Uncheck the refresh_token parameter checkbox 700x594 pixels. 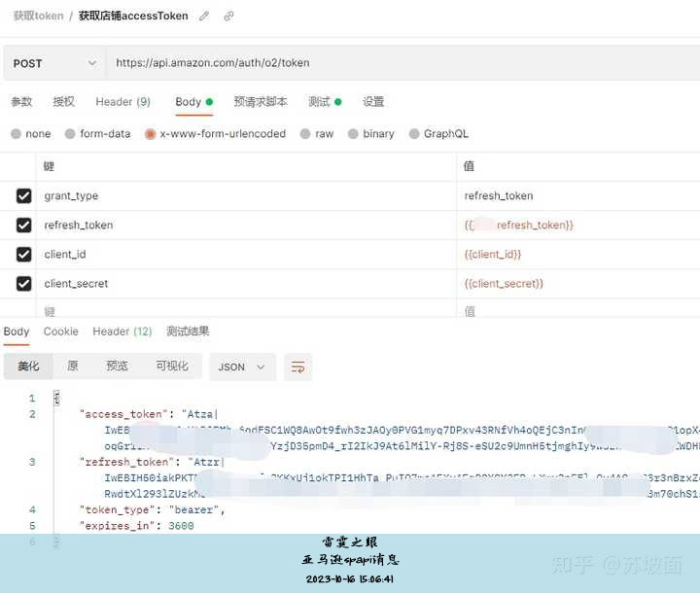click(x=23, y=225)
